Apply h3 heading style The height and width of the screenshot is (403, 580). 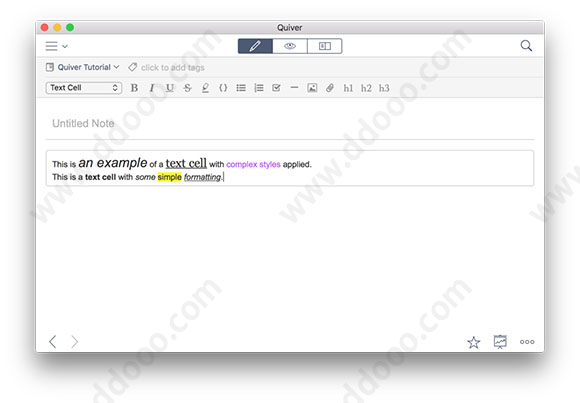384,88
